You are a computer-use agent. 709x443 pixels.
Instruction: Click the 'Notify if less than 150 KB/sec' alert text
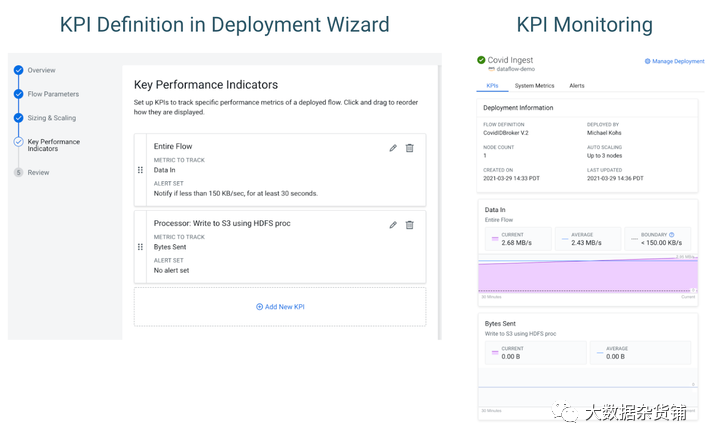point(236,193)
